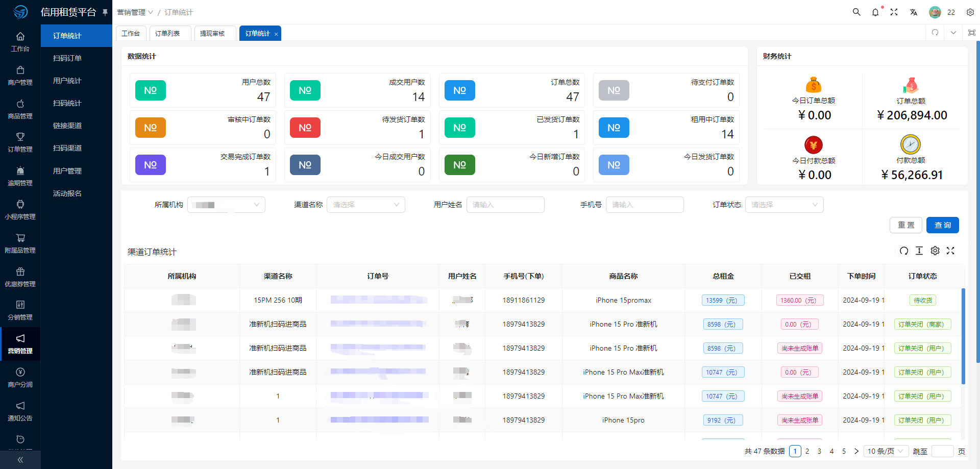Pin the sidebar using the pin icon
980x469 pixels.
(x=105, y=12)
